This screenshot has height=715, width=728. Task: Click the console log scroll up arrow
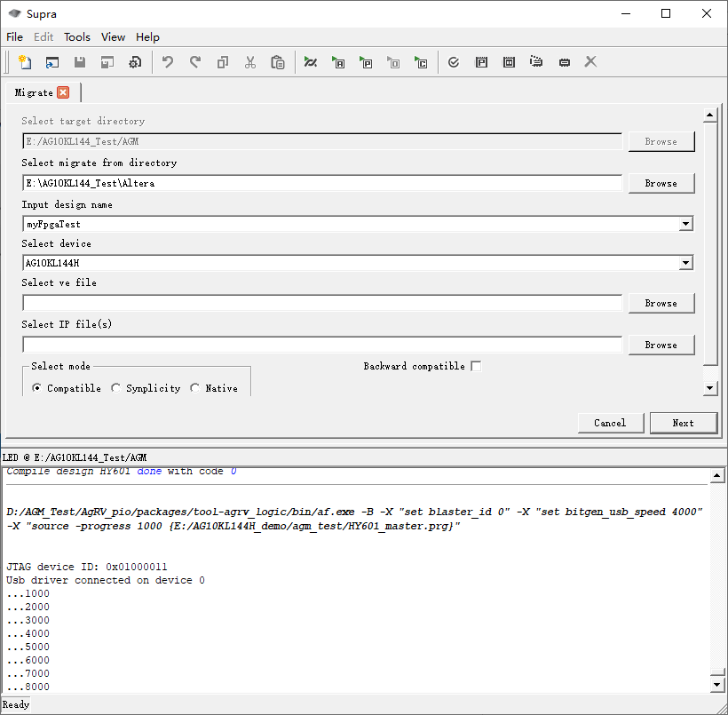pyautogui.click(x=716, y=475)
